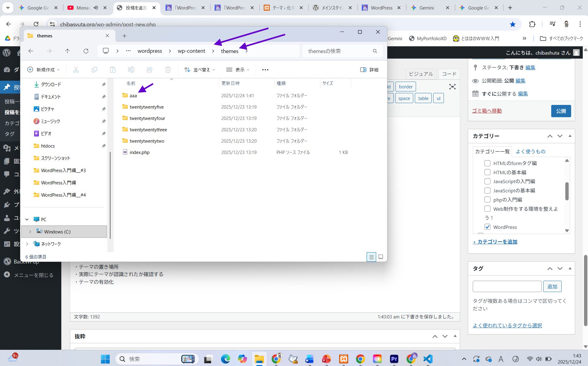Tick the HTMLの基本編 category checkbox
The image size is (588, 366).
pos(487,172)
